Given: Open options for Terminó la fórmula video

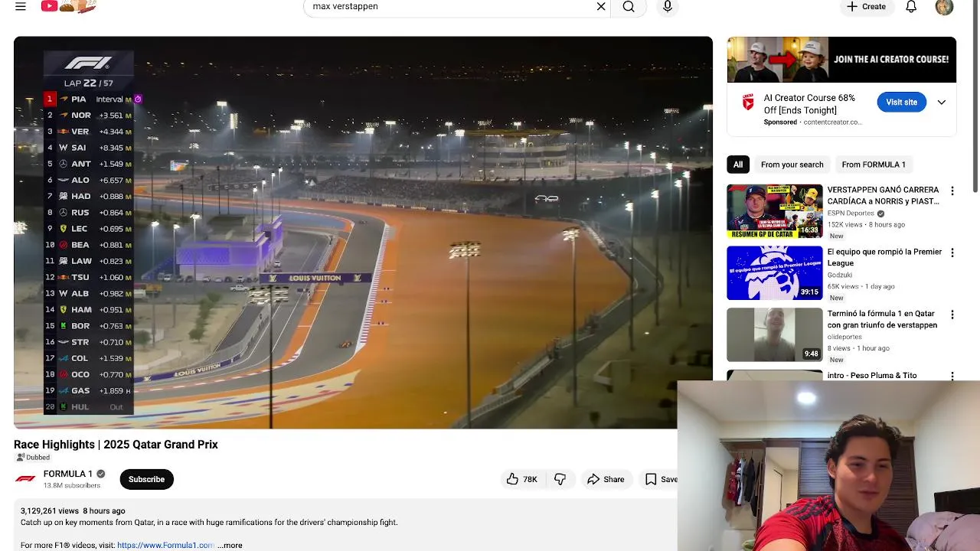Looking at the screenshot, I should [952, 315].
